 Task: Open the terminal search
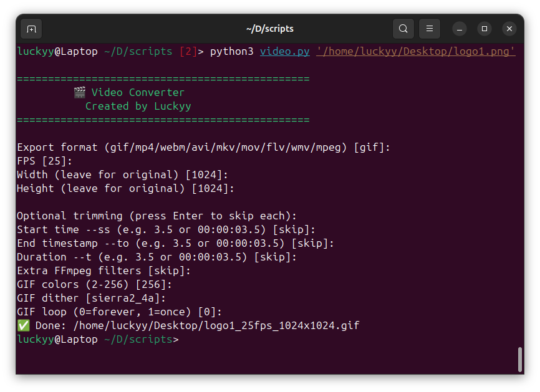pos(403,29)
